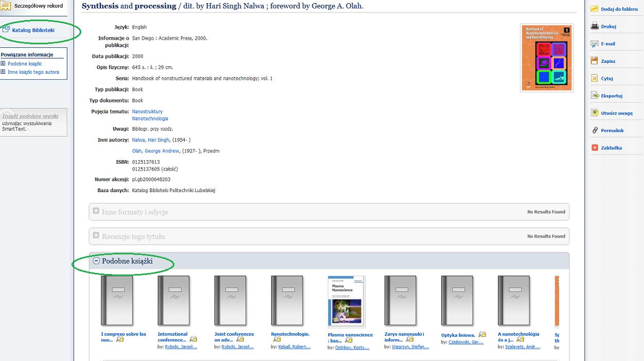The width and height of the screenshot is (644, 361).
Task: Click the Cytuj citation icon
Action: (594, 78)
